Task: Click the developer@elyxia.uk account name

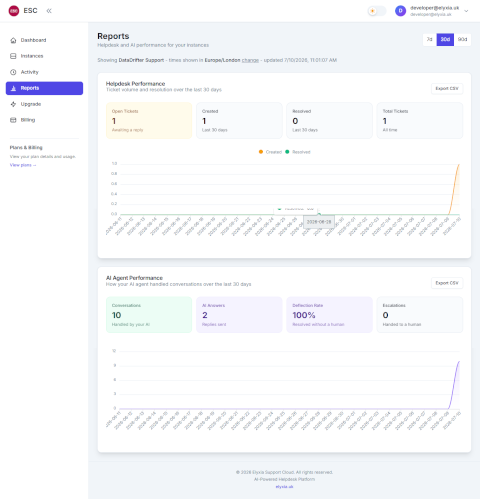Action: (434, 8)
